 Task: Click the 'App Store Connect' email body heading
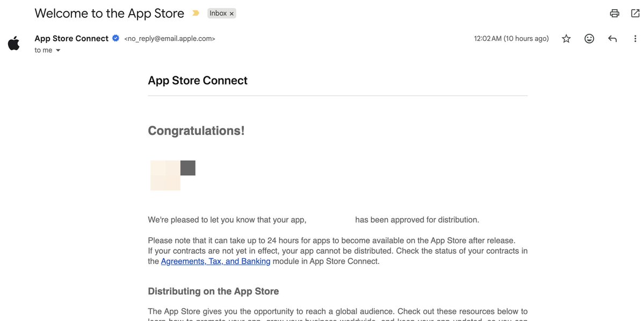click(198, 80)
